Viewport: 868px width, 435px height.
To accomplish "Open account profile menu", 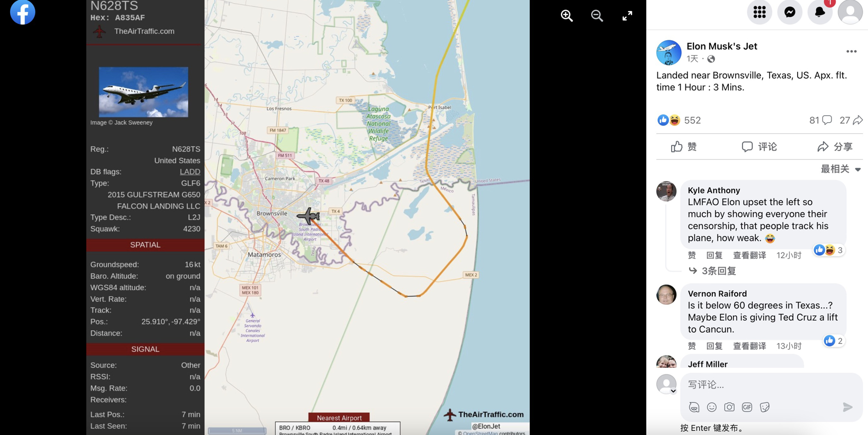I will 850,12.
